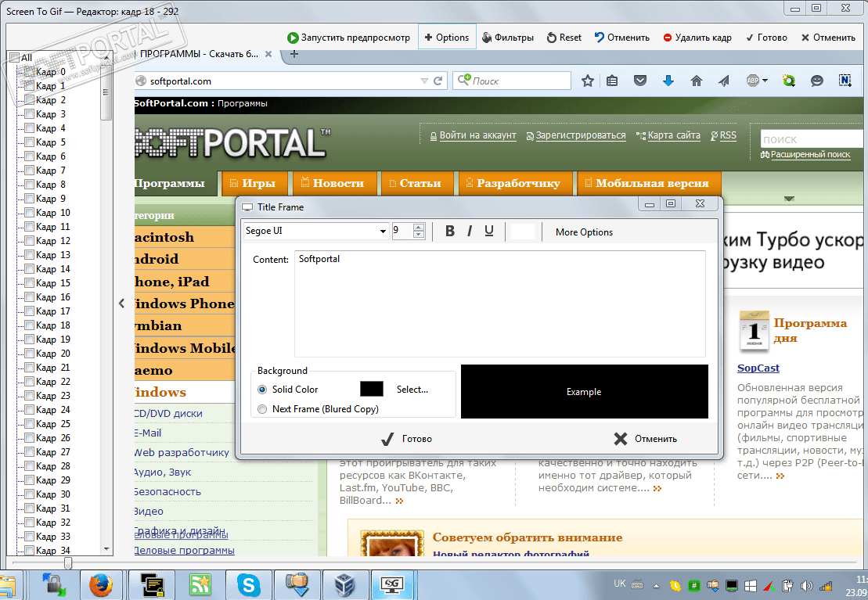Open the browser URL history dropdown arrow

(424, 81)
